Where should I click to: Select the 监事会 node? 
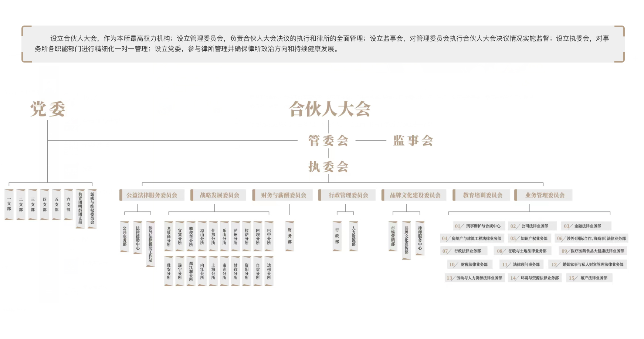[412, 141]
